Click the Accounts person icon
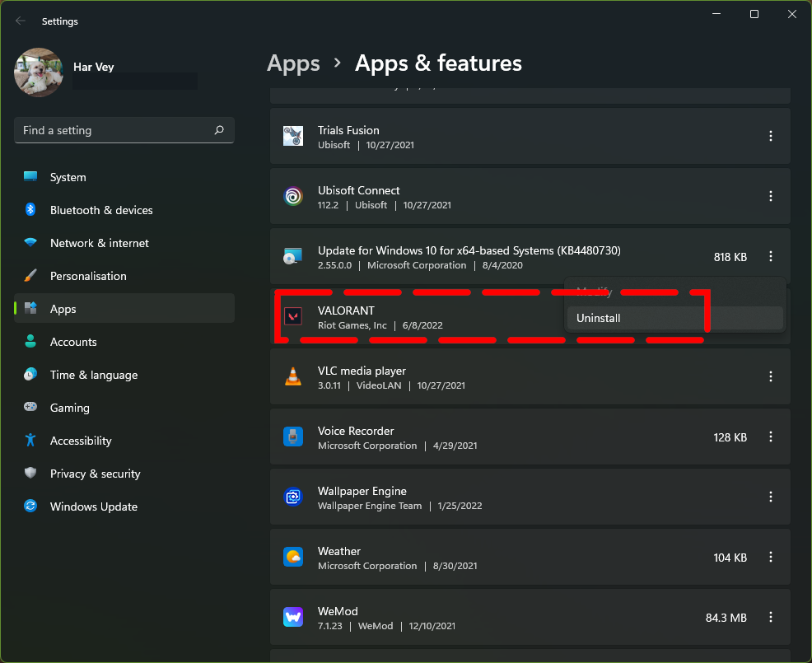The width and height of the screenshot is (812, 663). coord(30,341)
